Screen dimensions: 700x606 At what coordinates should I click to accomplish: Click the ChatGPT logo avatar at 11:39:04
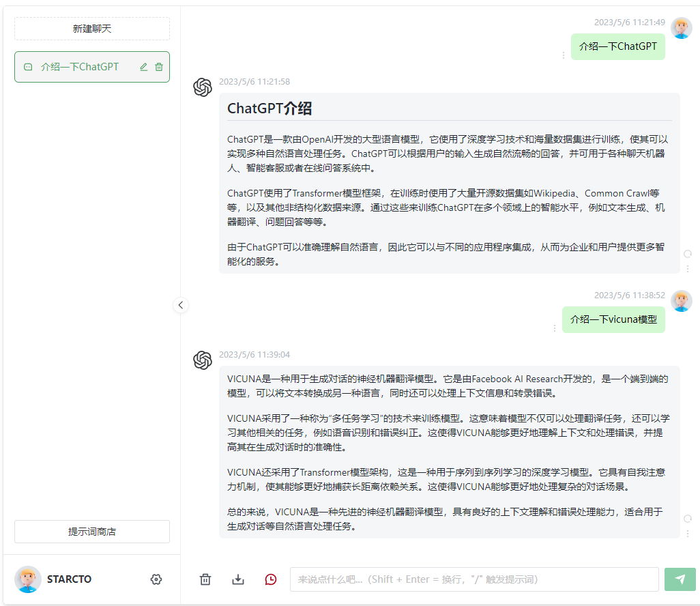pyautogui.click(x=203, y=360)
